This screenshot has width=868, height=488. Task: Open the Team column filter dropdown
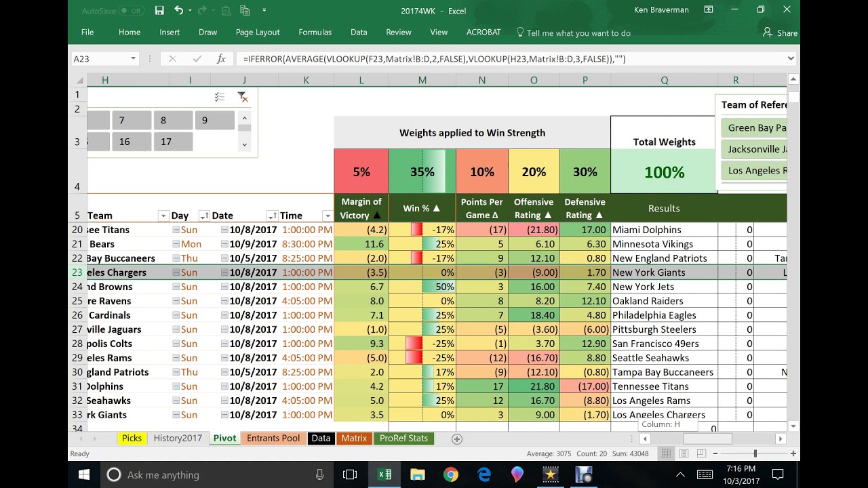click(x=163, y=216)
